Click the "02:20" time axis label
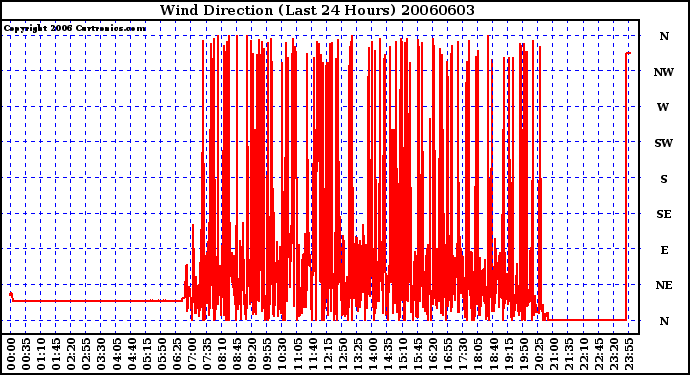The image size is (690, 375). 71,354
